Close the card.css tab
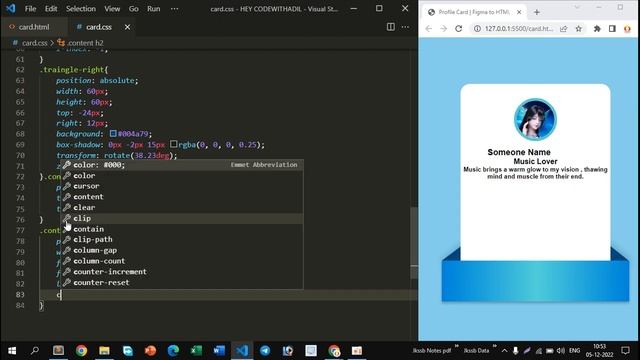This screenshot has height=360, width=640. click(127, 27)
